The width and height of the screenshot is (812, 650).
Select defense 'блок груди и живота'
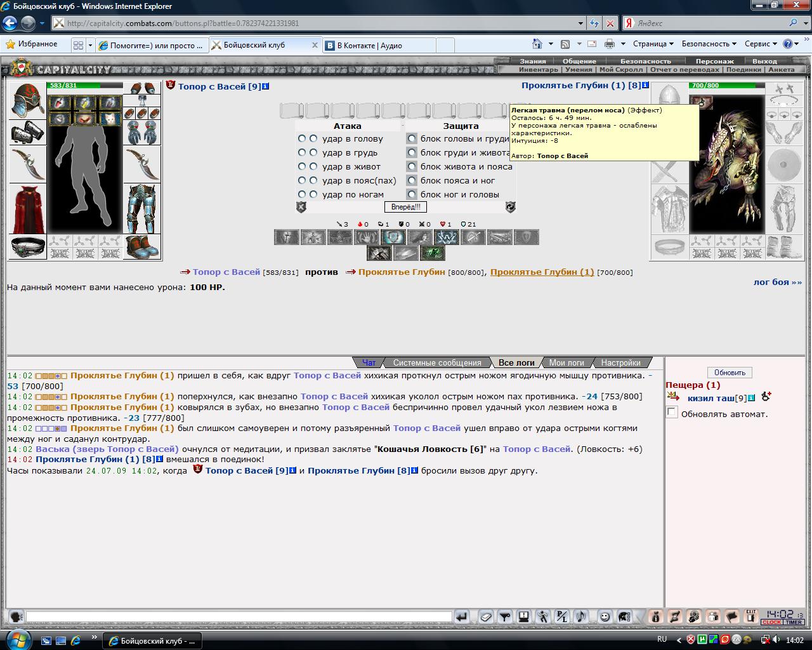click(x=412, y=152)
